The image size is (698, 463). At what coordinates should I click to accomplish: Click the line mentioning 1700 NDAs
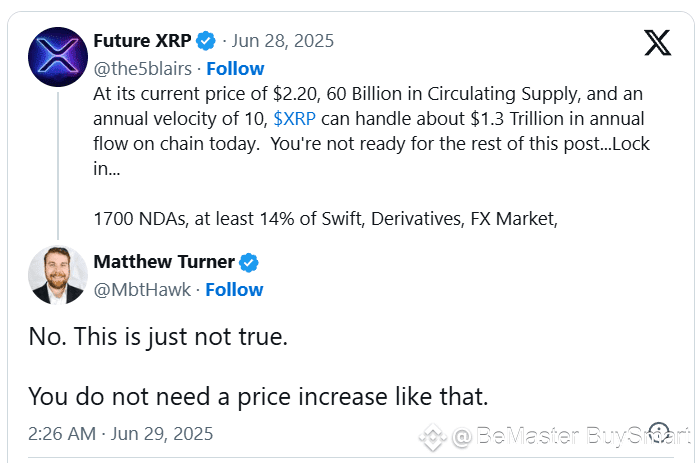pyautogui.click(x=325, y=219)
